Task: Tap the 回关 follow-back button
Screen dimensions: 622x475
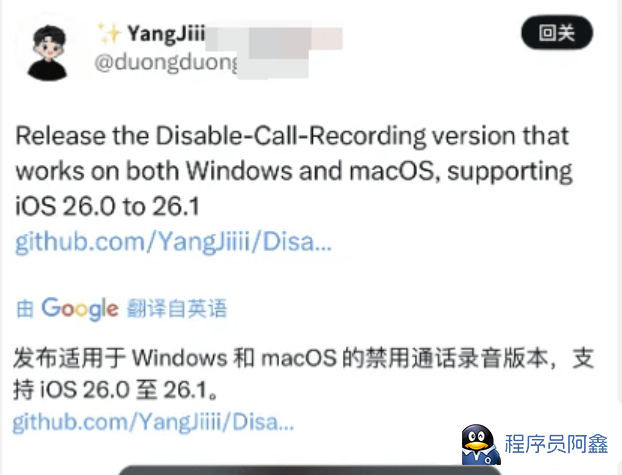Action: click(x=557, y=33)
